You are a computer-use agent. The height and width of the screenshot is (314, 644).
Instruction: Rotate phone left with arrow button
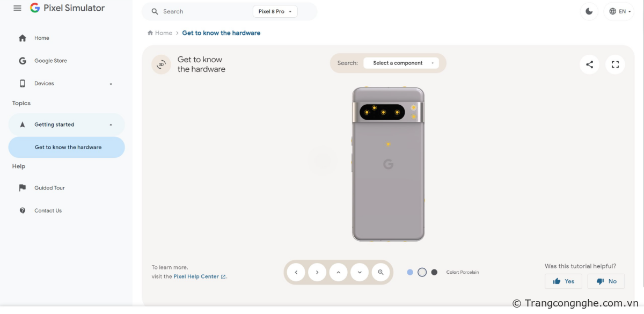click(x=296, y=272)
